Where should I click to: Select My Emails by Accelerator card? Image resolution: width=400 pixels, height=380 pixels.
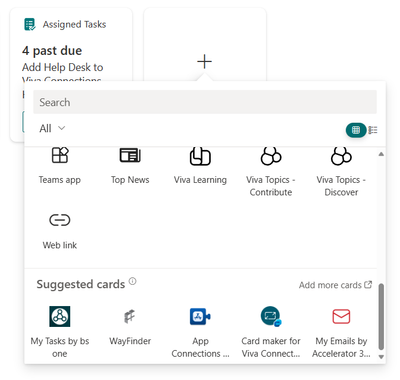pyautogui.click(x=341, y=332)
